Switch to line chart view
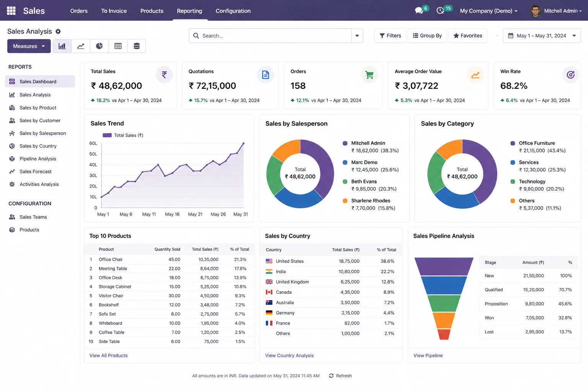 point(81,46)
